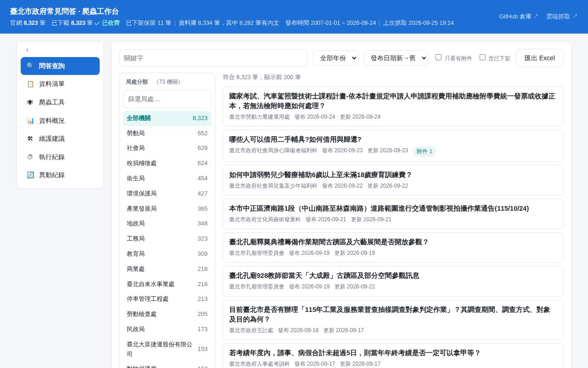Click the stopwatch icon beside 執行紀錄

30,157
